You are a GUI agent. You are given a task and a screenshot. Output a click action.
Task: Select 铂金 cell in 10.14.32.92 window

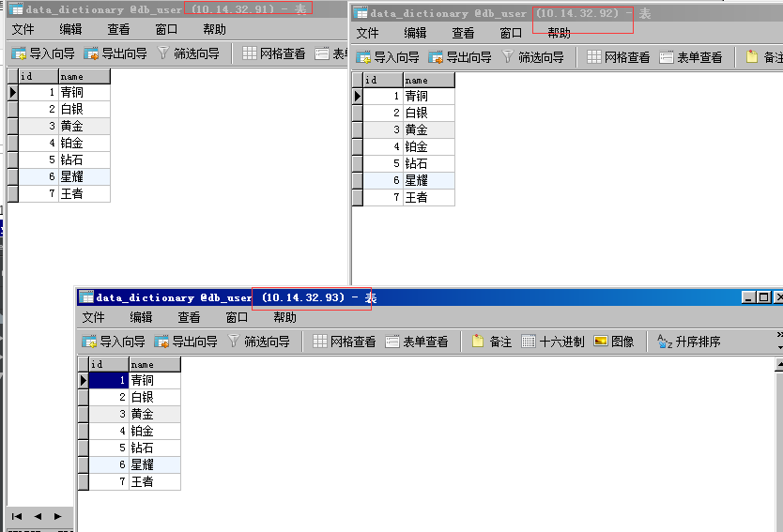tap(429, 146)
